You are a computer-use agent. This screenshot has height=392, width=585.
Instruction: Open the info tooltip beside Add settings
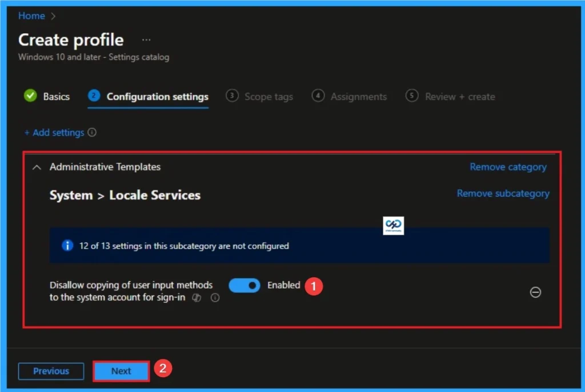91,132
